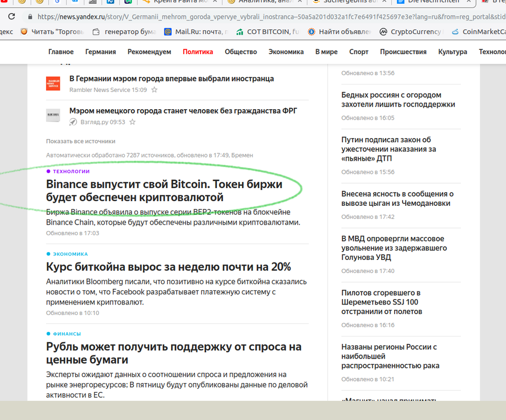Go to the В мире section
Screen dimensions: 506x420
(326, 51)
